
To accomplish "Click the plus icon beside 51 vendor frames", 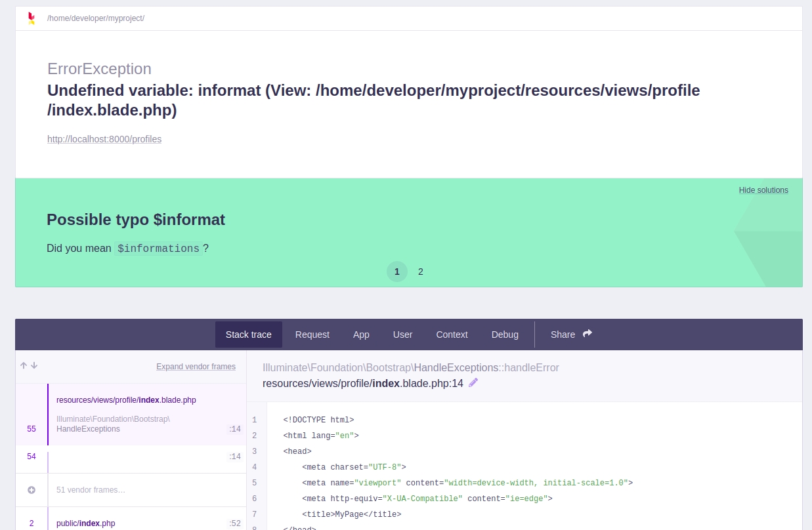I will 32,490.
